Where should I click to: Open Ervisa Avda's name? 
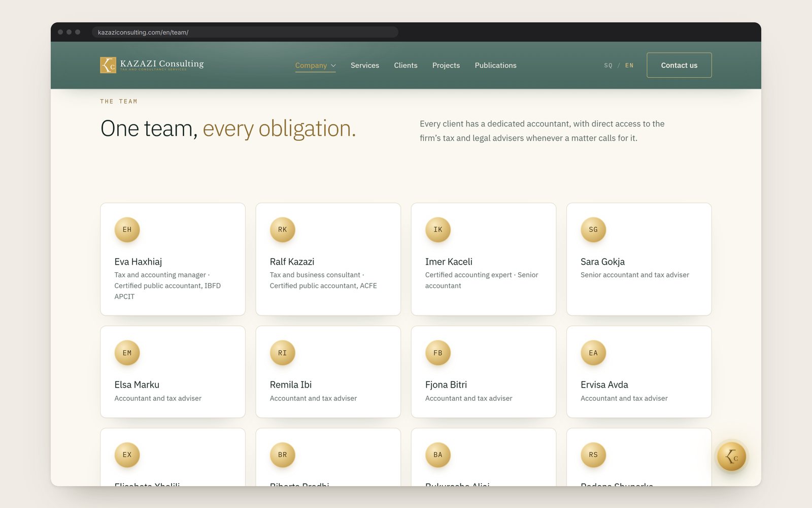(x=604, y=385)
